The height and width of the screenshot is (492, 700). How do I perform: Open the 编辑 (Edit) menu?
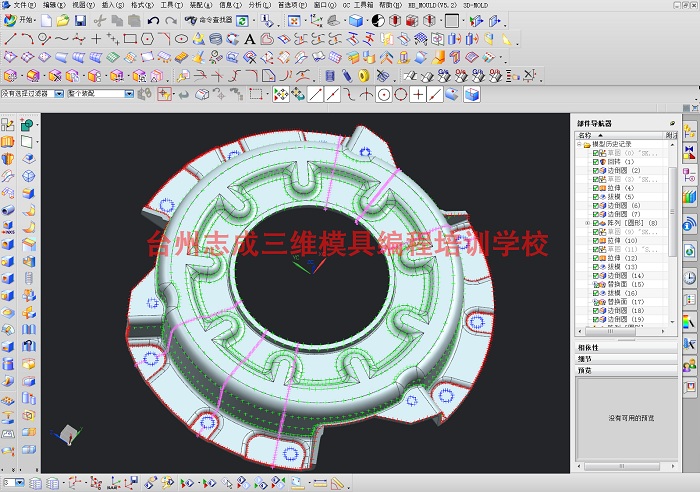[x=54, y=5]
